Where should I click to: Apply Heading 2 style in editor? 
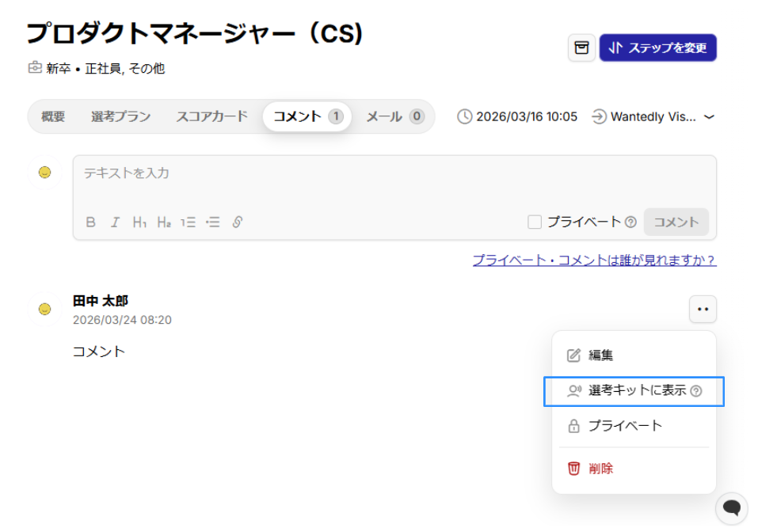(x=164, y=222)
